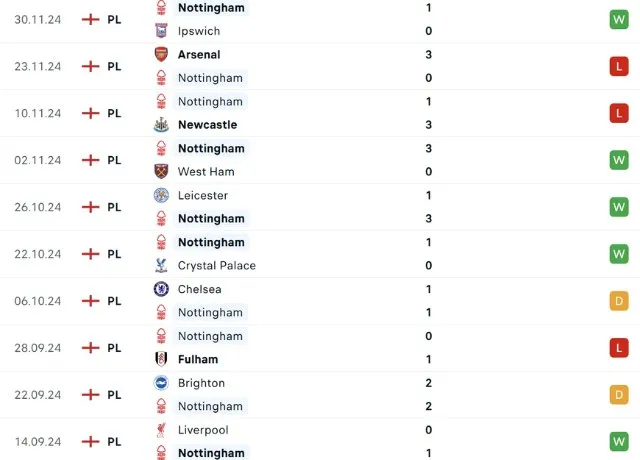
Task: Click the Brighton club crest icon
Action: coord(160,383)
